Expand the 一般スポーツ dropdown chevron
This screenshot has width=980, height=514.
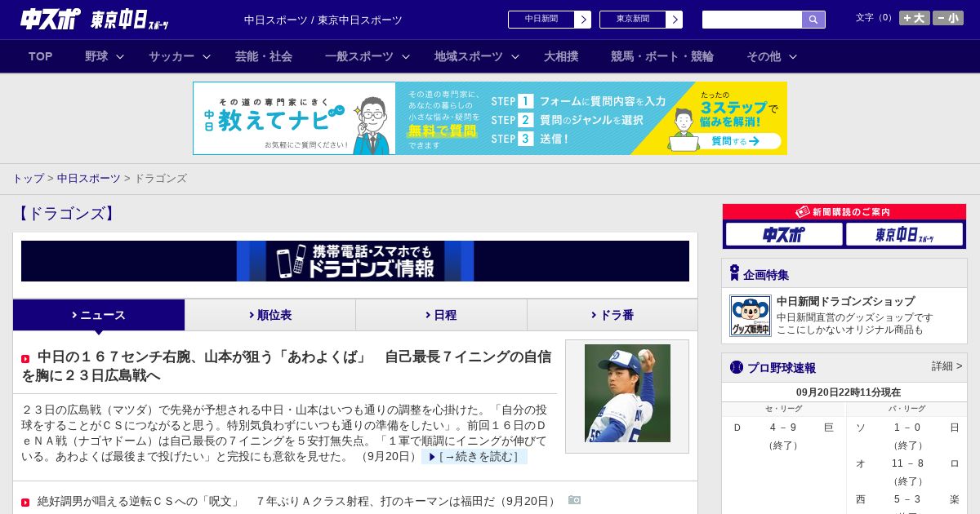tap(406, 56)
